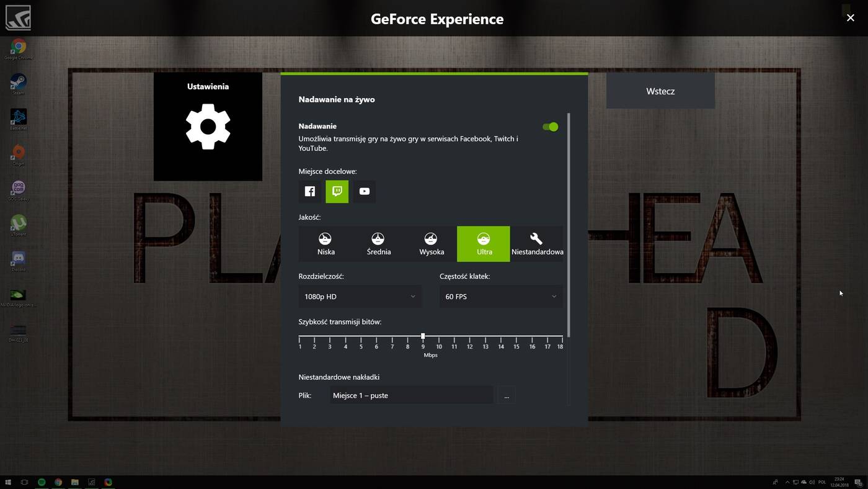Open Windows Start menu

pyautogui.click(x=8, y=482)
